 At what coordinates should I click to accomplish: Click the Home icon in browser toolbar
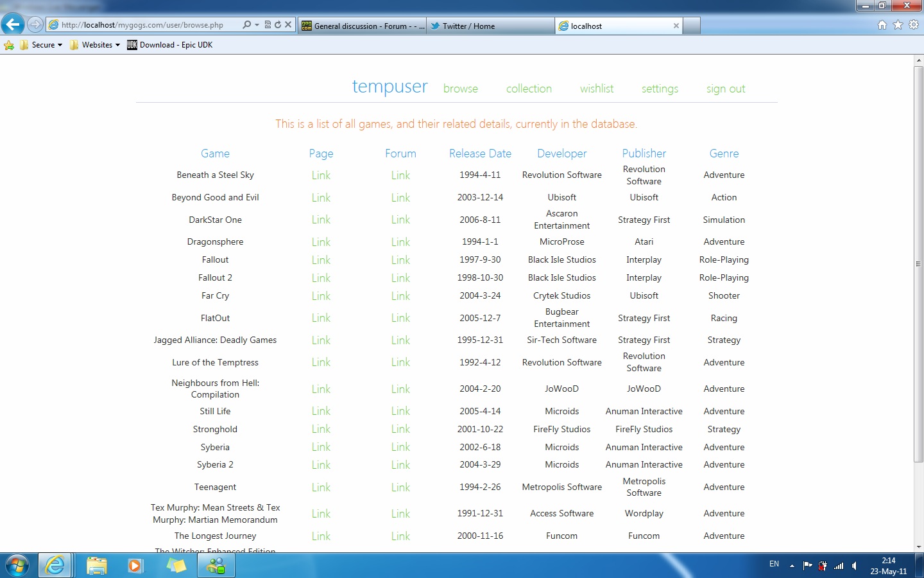pos(882,25)
